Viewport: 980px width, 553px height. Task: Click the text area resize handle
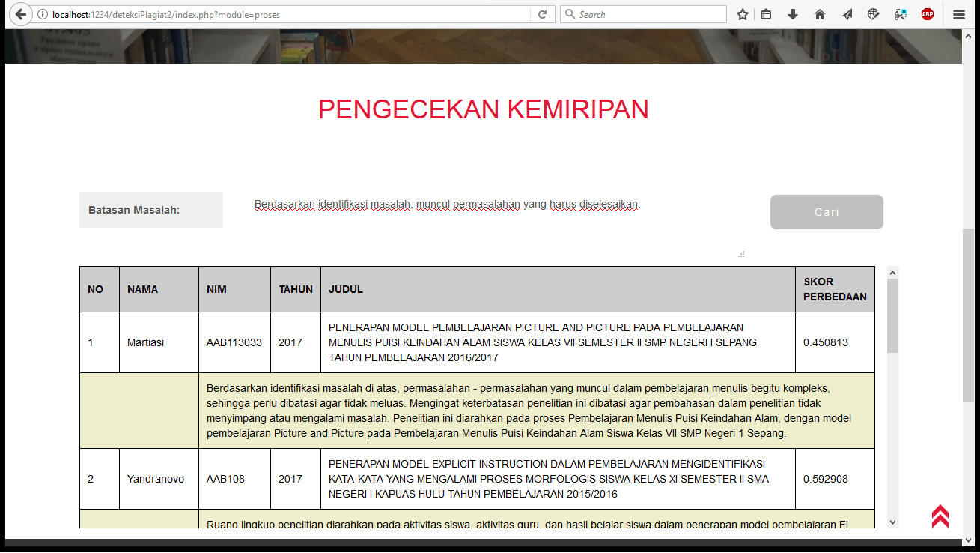coord(741,255)
